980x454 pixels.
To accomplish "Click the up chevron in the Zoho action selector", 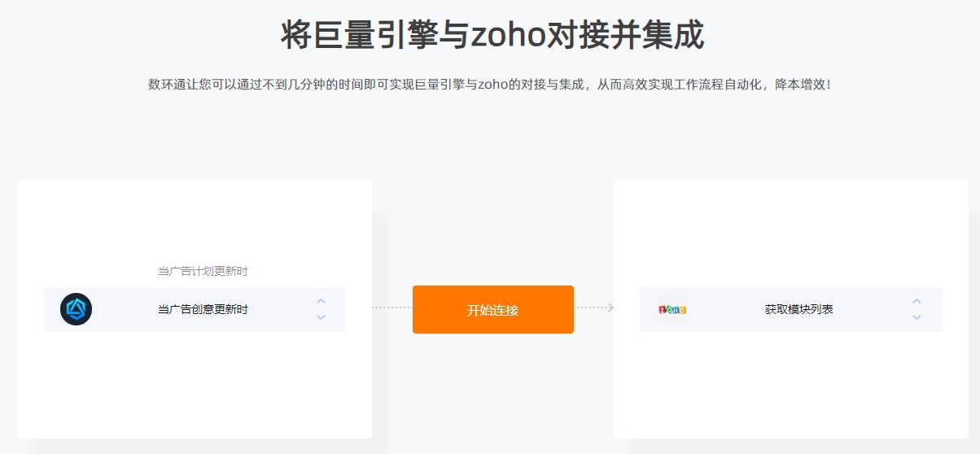I will pos(917,301).
